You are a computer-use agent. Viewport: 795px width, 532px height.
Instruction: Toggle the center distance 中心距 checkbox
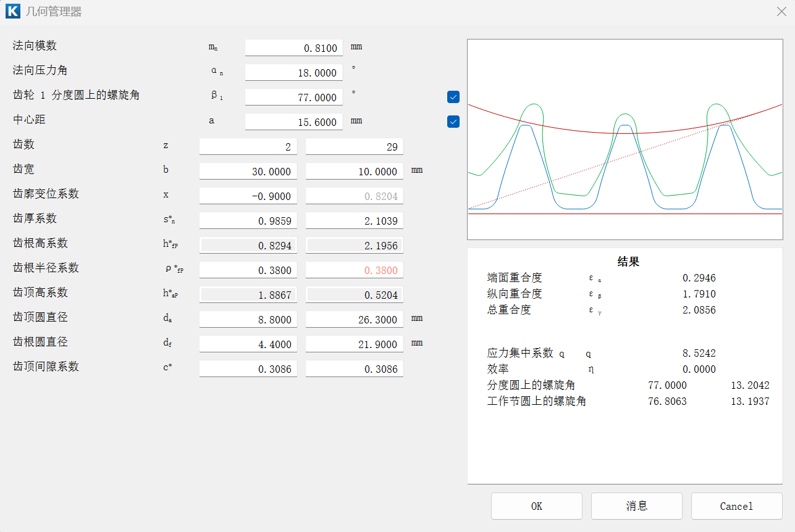coord(453,122)
